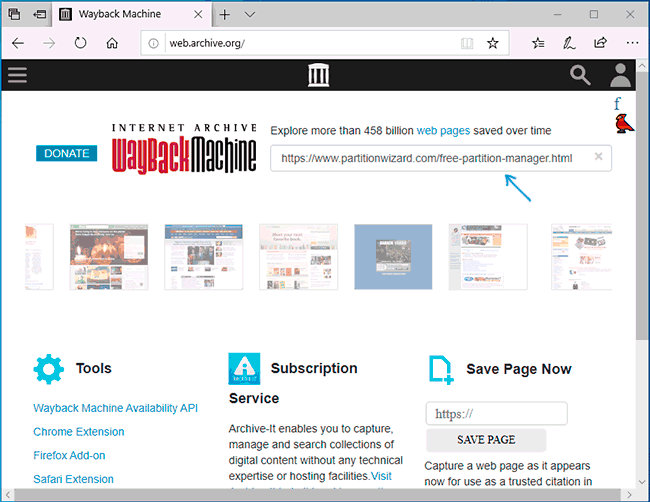Click the set tabs aside icon
Image resolution: width=650 pixels, height=502 pixels.
click(x=39, y=14)
